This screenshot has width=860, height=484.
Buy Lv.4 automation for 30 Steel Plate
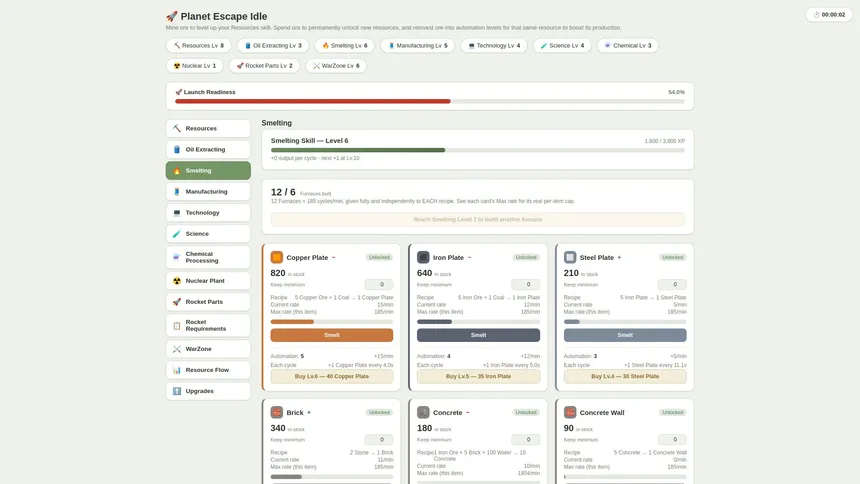pos(625,376)
